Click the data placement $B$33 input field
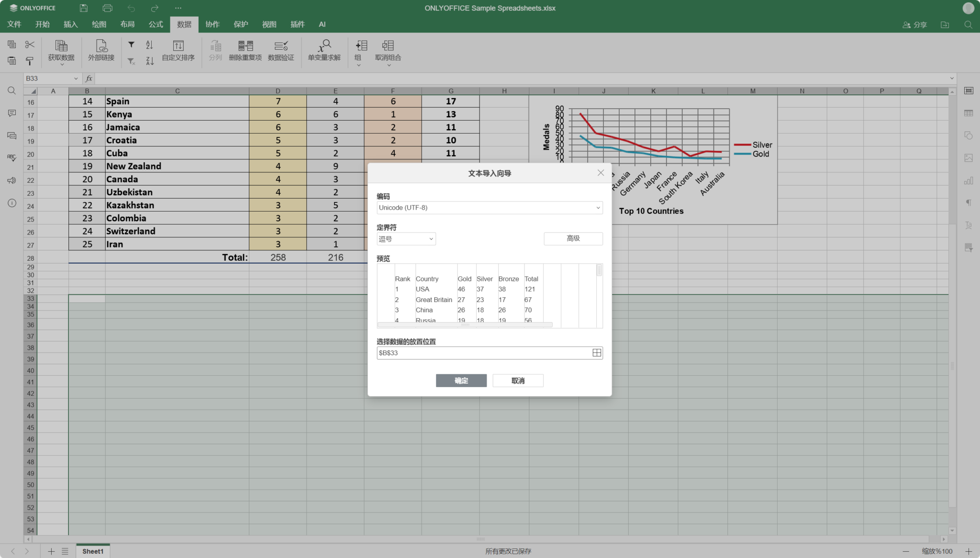This screenshot has width=980, height=558. click(483, 353)
